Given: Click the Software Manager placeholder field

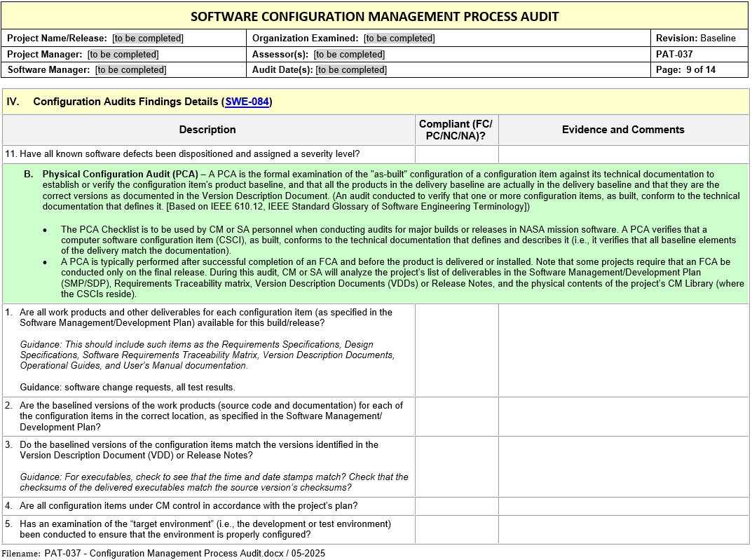Looking at the screenshot, I should [x=131, y=69].
